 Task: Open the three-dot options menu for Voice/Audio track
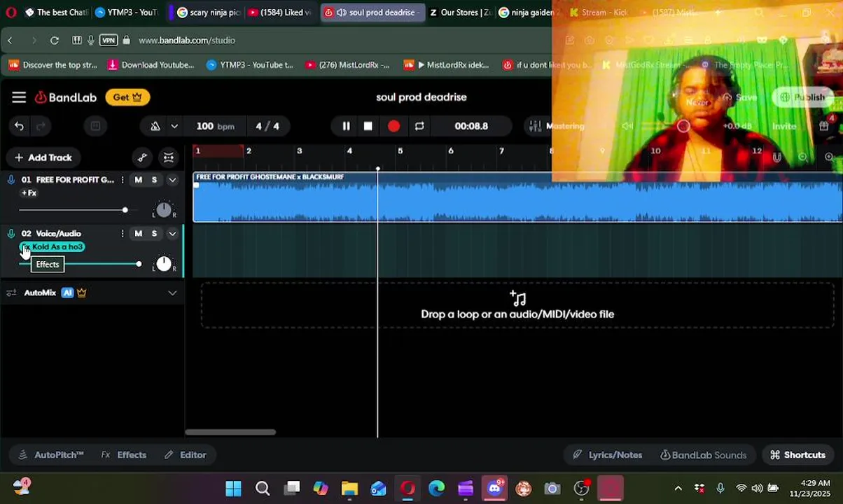(x=123, y=234)
